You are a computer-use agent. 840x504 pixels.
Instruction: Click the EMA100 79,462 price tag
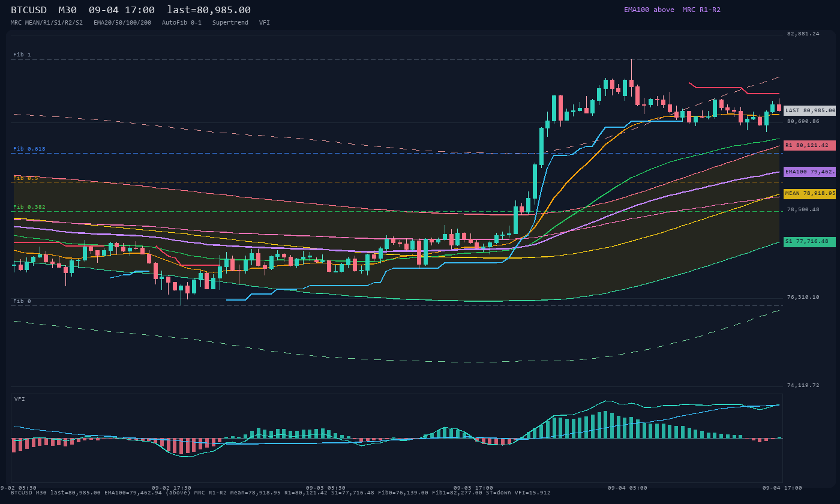click(809, 172)
